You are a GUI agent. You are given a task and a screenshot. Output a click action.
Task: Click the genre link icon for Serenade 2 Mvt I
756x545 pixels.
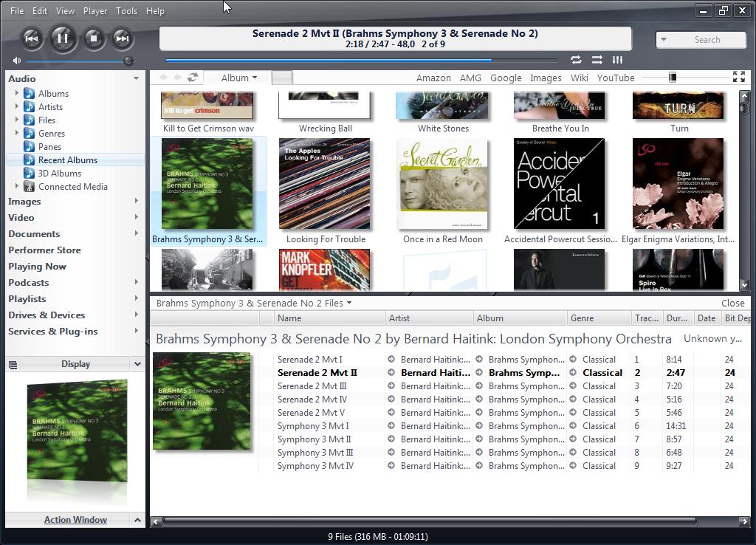(x=573, y=360)
